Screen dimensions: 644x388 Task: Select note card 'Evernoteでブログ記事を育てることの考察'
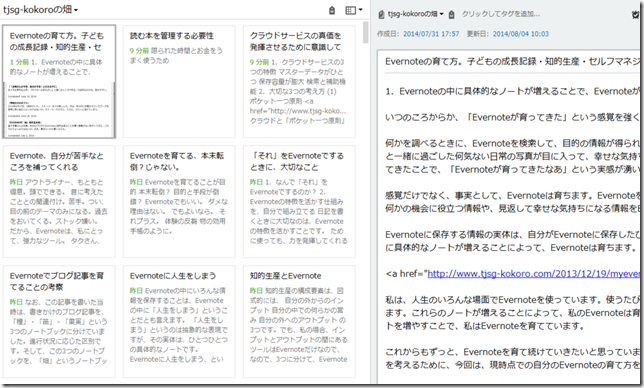59,321
